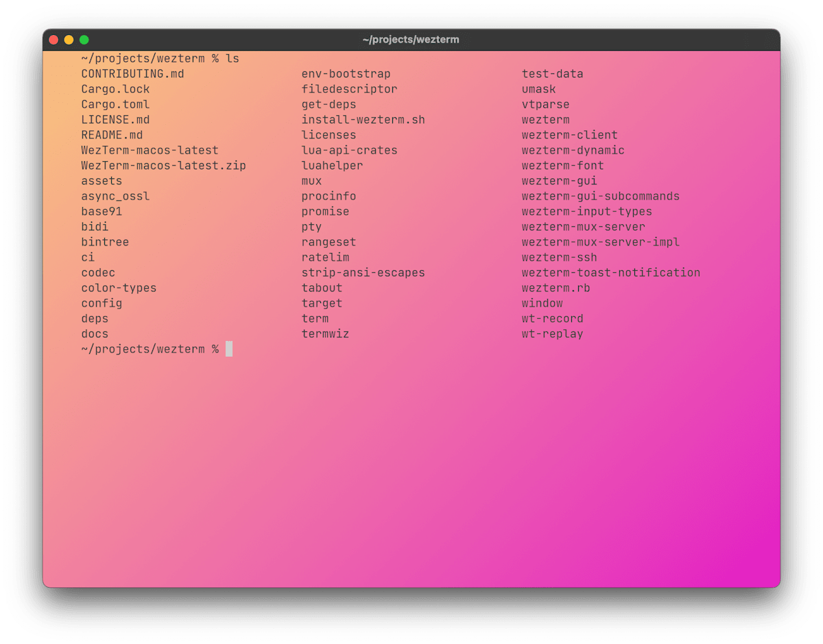823x644 pixels.
Task: Select the LICENSE.md entry
Action: point(115,120)
